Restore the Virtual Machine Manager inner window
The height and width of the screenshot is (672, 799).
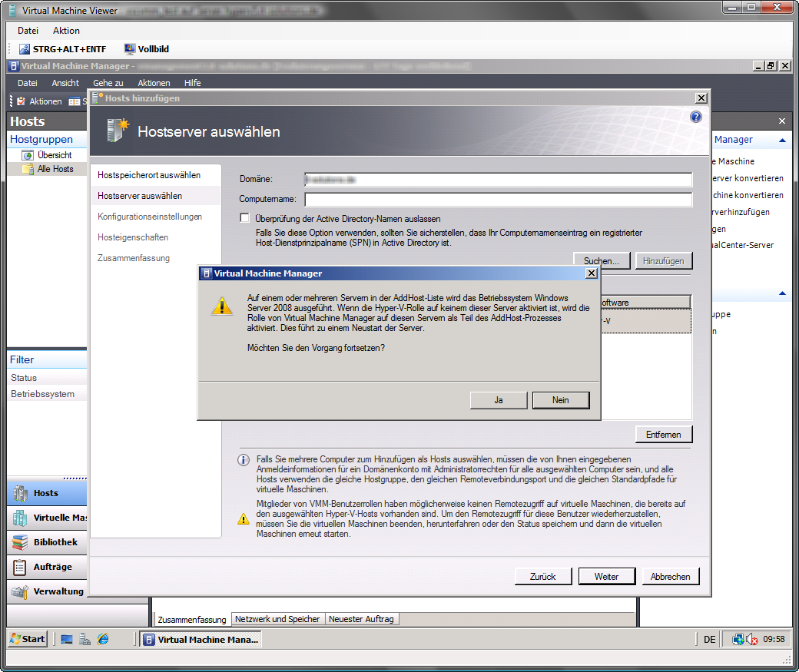pos(771,66)
